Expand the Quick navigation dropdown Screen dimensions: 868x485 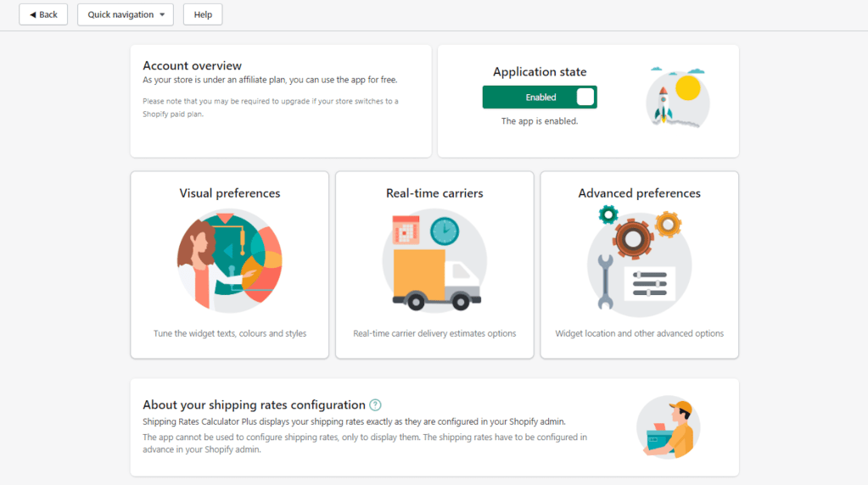(125, 14)
